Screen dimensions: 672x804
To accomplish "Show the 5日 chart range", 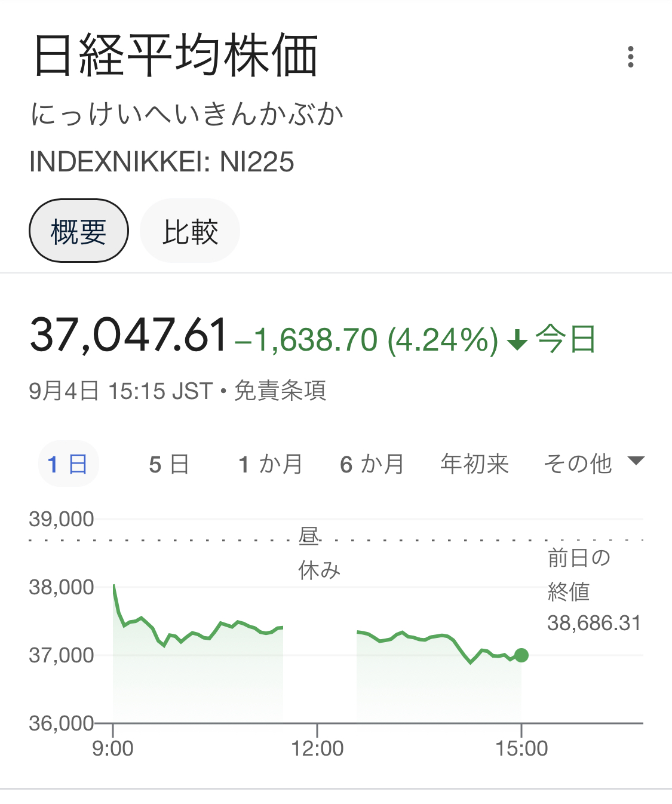I will click(x=169, y=464).
